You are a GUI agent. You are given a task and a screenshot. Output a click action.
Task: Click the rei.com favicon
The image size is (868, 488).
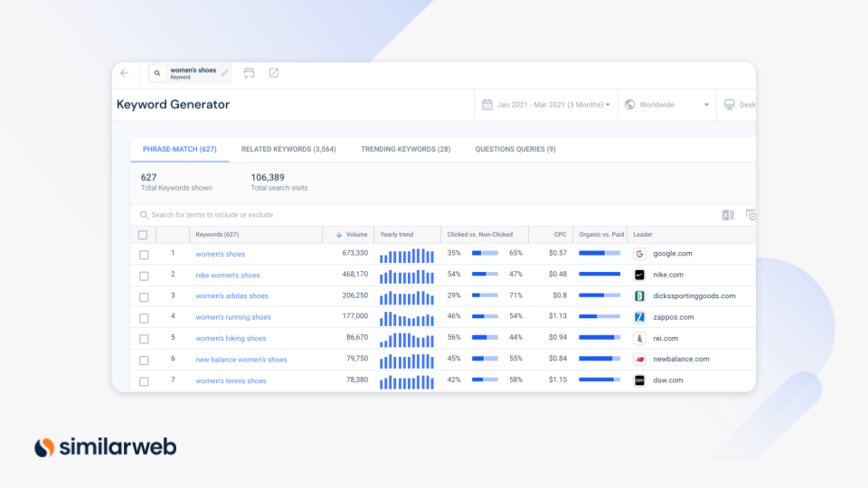point(639,338)
